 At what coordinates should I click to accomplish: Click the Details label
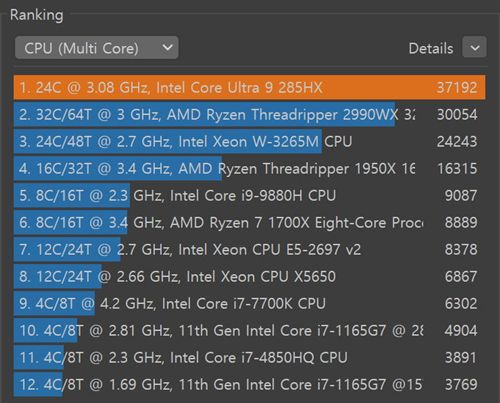pos(431,49)
